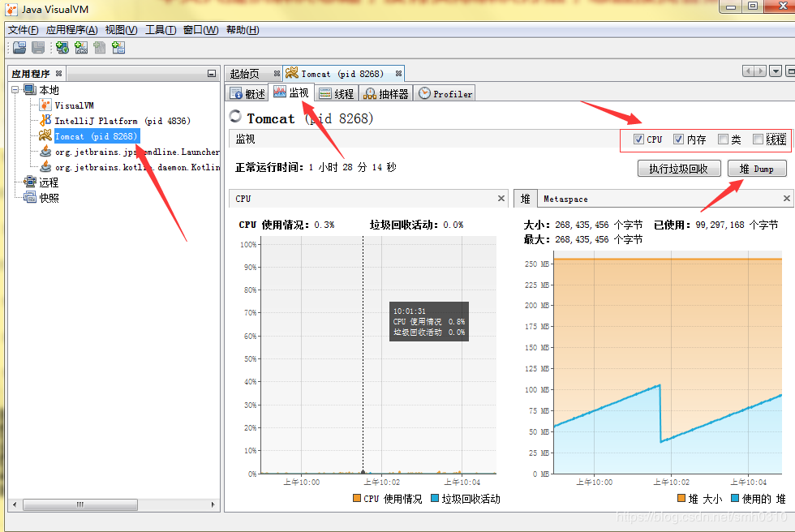Image resolution: width=795 pixels, height=532 pixels.
Task: Open the tab list dropdown arrow
Action: click(776, 71)
